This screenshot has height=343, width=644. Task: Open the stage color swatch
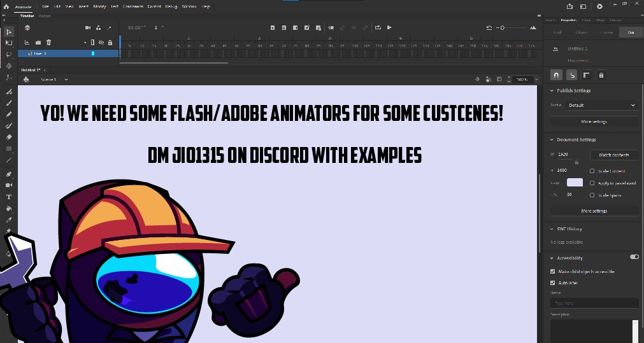pos(575,183)
